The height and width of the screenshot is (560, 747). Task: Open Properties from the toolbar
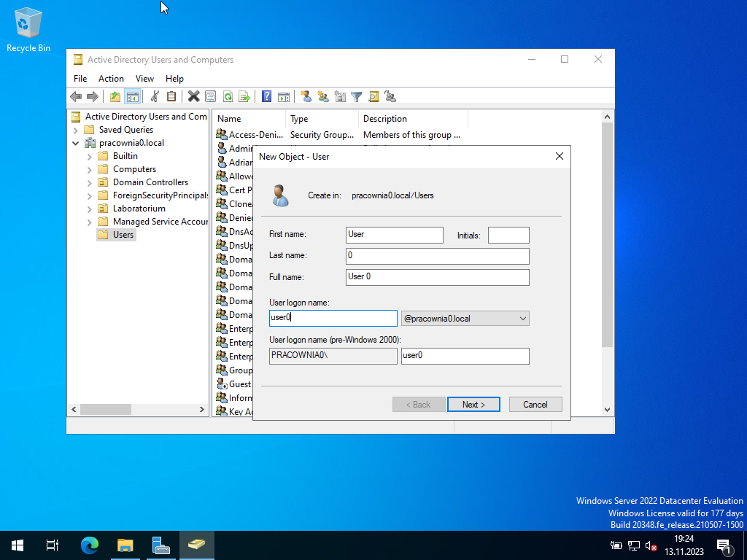pyautogui.click(x=210, y=96)
